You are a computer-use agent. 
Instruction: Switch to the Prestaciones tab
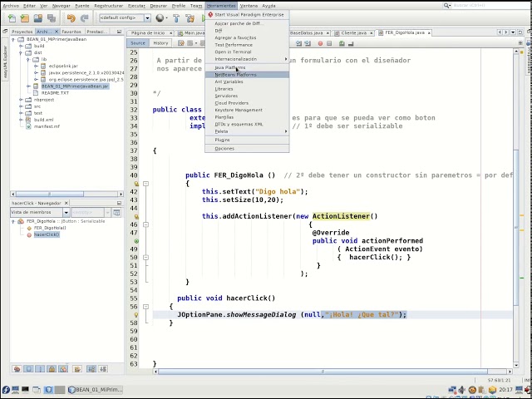(96, 32)
